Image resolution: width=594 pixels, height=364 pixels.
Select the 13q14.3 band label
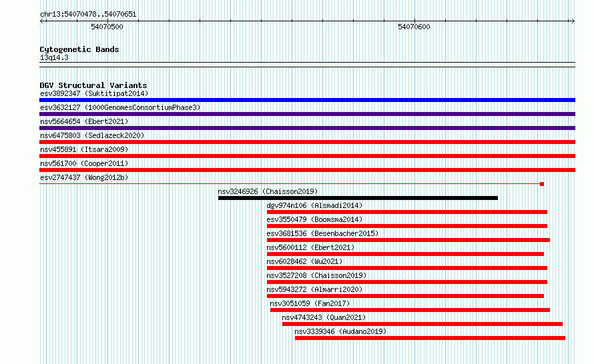pyautogui.click(x=54, y=57)
